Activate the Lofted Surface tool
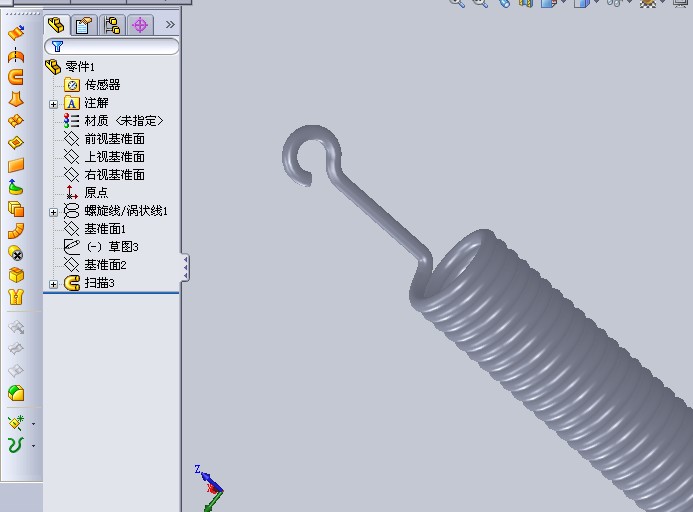This screenshot has width=693, height=512. point(16,99)
